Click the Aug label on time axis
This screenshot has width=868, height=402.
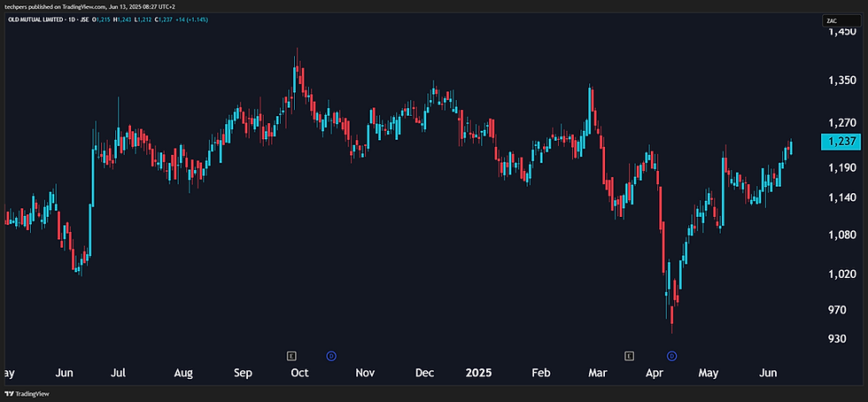coord(183,373)
